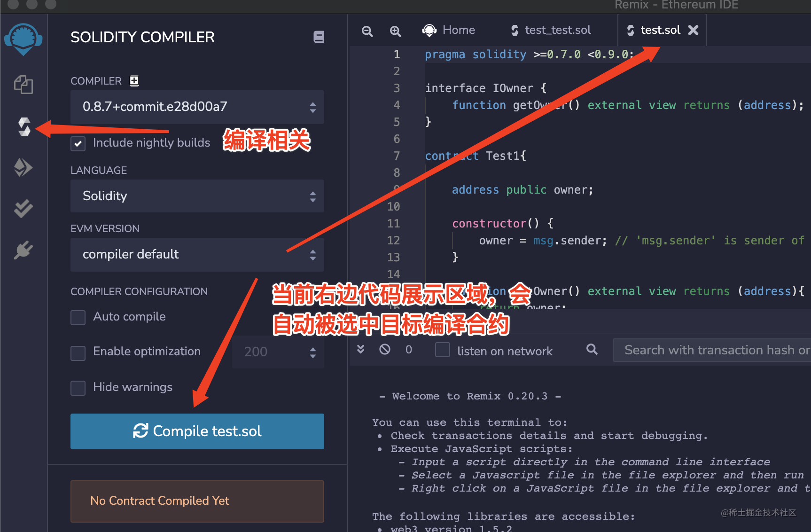Open the EVM VERSION dropdown
Image resolution: width=811 pixels, height=532 pixels.
tap(197, 254)
